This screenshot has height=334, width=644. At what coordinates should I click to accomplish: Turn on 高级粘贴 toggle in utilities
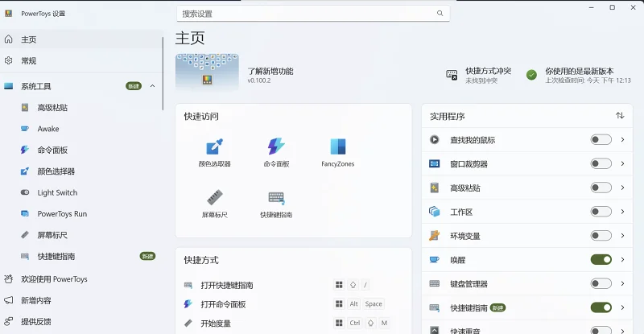pyautogui.click(x=601, y=188)
